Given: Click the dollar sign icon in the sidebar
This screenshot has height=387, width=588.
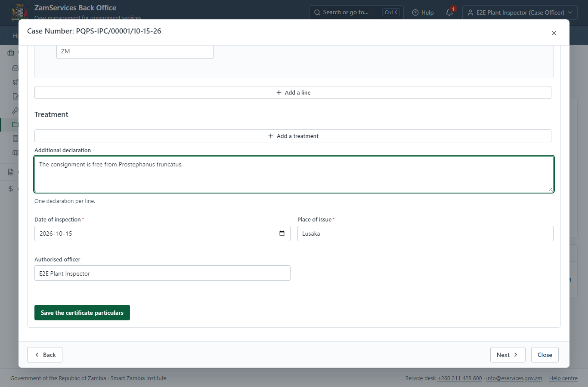Looking at the screenshot, I should (x=11, y=189).
